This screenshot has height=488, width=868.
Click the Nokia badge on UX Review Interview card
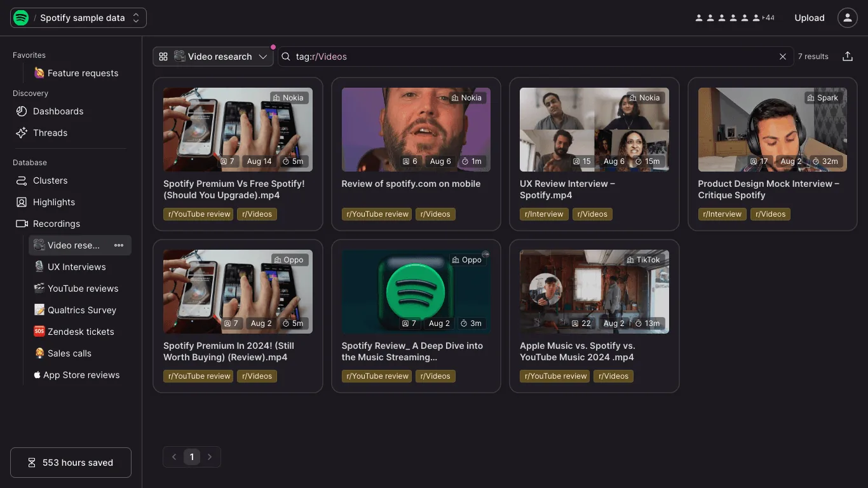(644, 98)
